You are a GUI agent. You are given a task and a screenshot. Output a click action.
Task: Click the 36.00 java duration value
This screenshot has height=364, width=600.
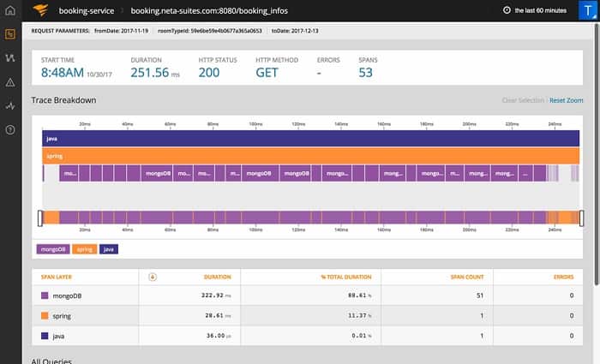pyautogui.click(x=219, y=336)
